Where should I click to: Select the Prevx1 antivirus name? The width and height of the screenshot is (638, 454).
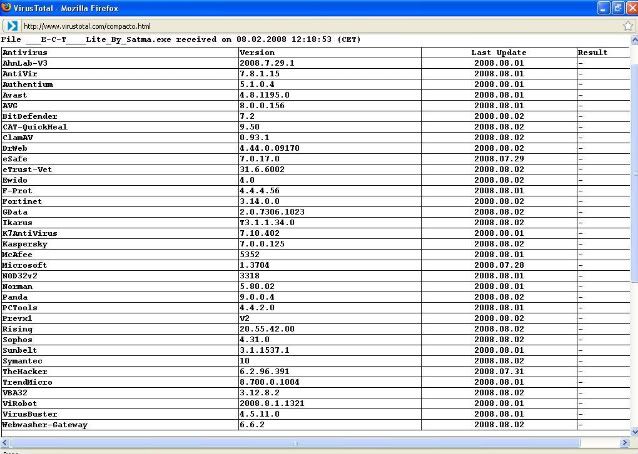(17, 318)
